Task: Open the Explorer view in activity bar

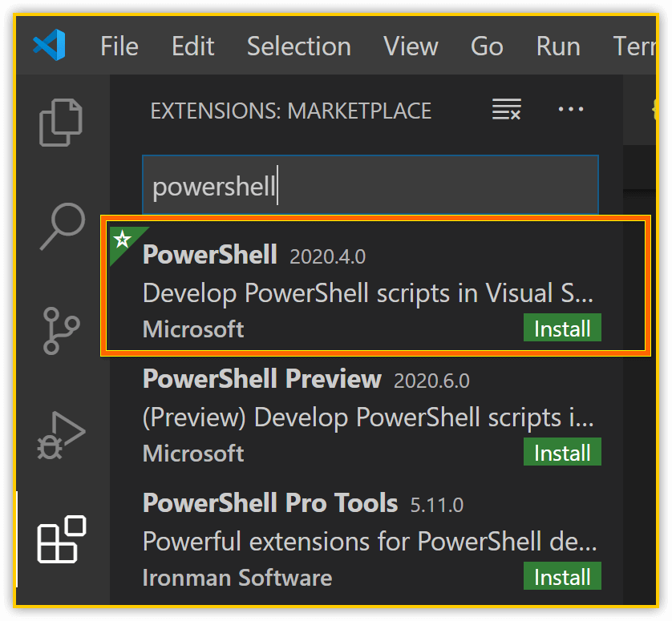Action: [x=60, y=123]
